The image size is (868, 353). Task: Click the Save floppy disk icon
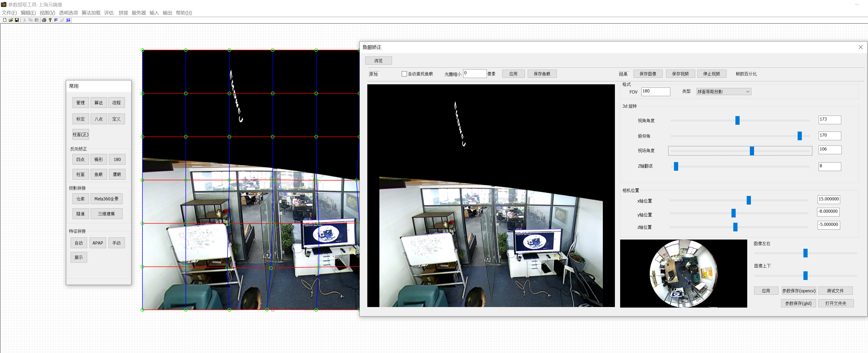click(x=17, y=20)
